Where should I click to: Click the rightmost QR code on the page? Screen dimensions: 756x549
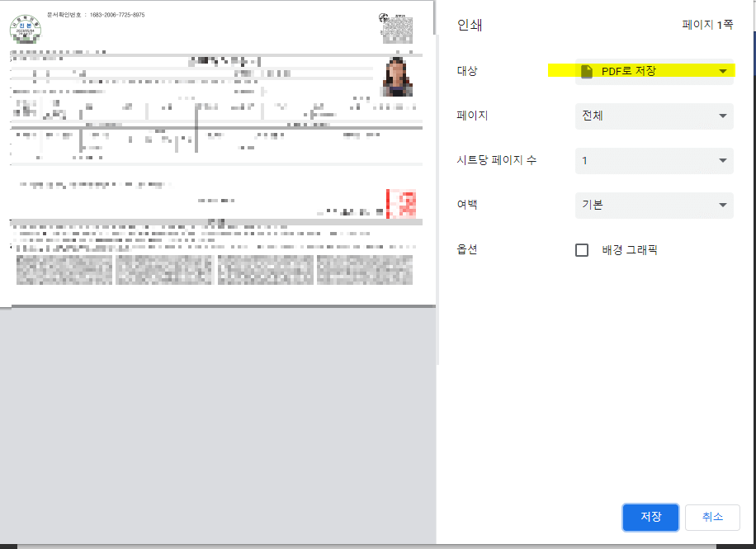364,269
